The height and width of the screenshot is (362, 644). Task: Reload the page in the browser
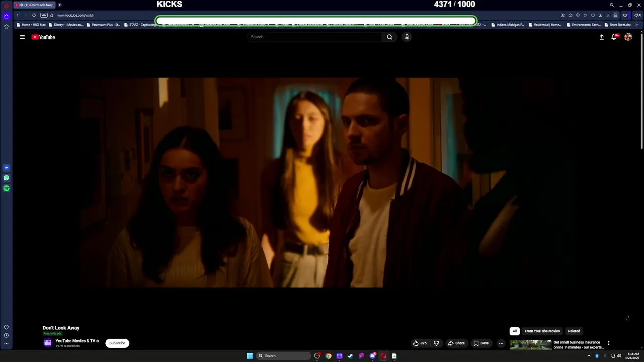(34, 15)
